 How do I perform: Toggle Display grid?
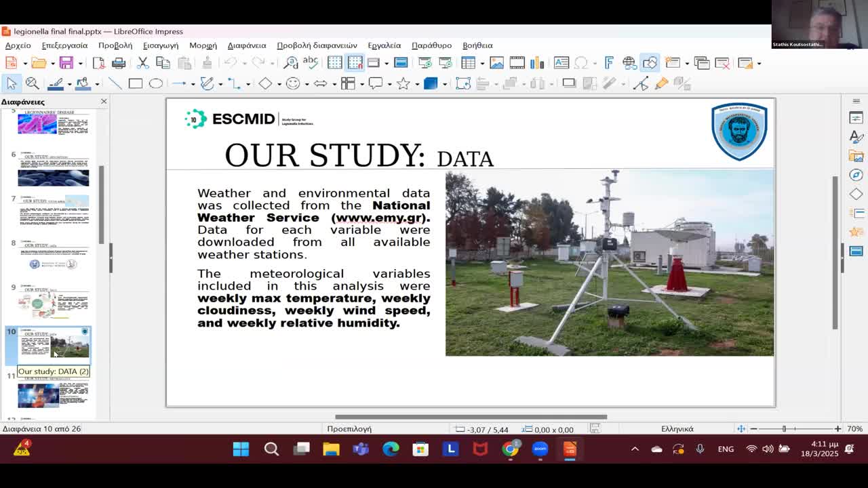coord(335,63)
